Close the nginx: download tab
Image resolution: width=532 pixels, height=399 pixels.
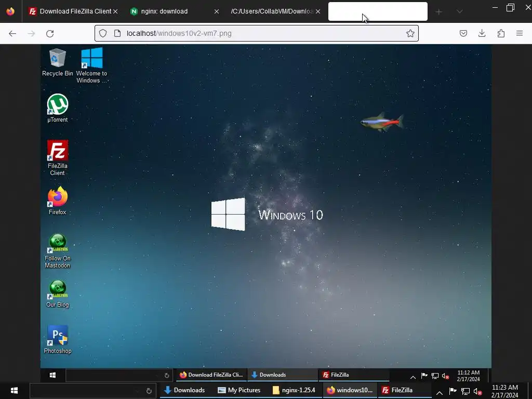click(217, 11)
